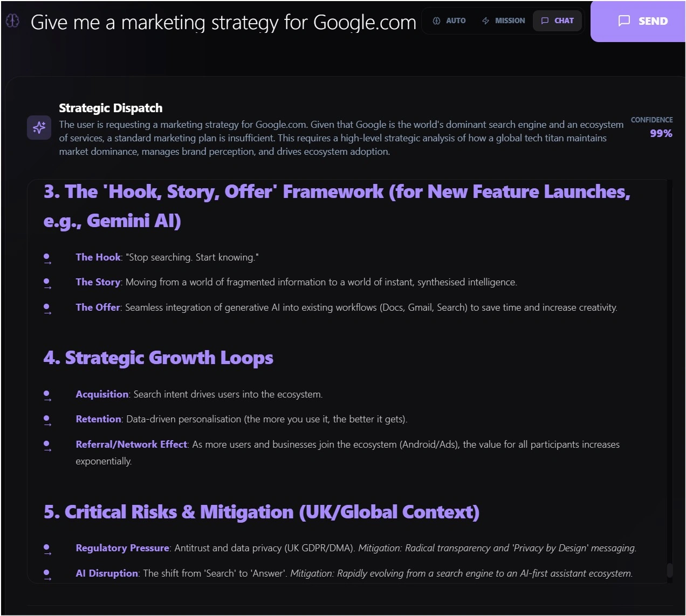
Task: Click the CONFIDENCE label
Action: [652, 120]
